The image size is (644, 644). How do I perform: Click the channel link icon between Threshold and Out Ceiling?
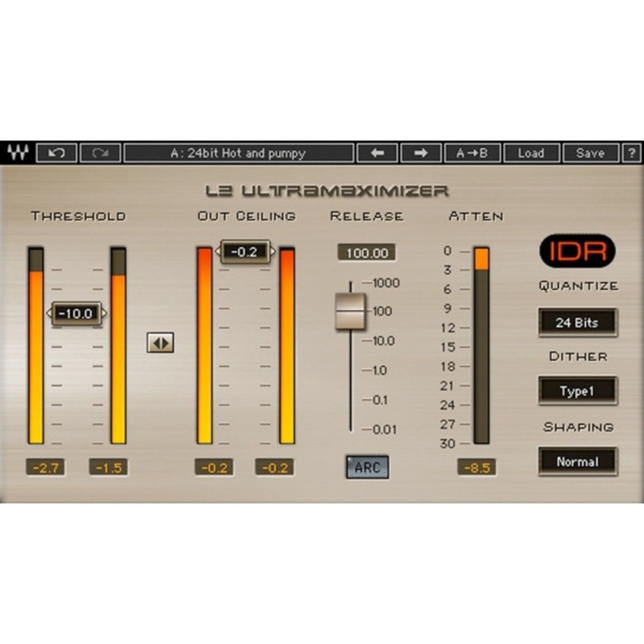(159, 342)
